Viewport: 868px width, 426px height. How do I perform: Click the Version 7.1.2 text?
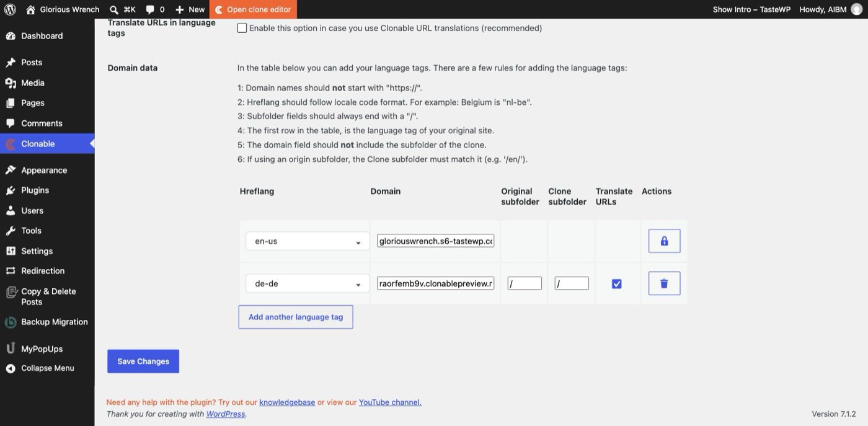point(834,414)
